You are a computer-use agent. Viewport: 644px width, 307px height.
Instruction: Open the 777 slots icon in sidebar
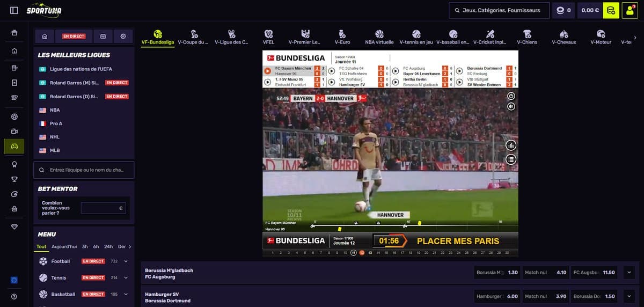[x=14, y=97]
